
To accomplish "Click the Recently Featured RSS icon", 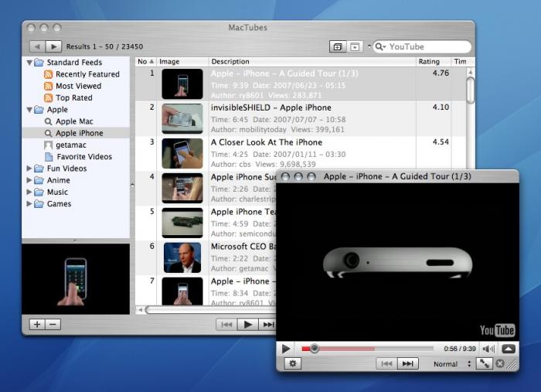I will [48, 74].
